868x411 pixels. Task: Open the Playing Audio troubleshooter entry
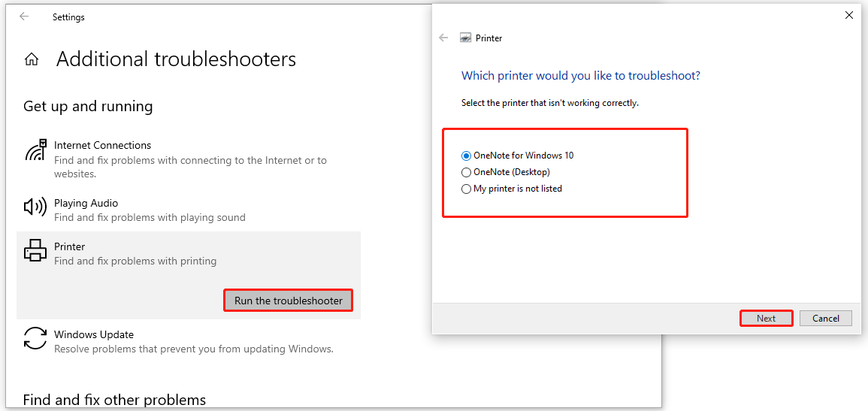[189, 210]
